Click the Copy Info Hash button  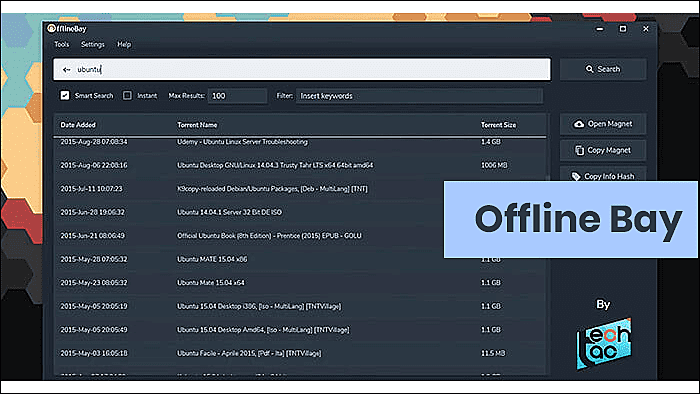603,174
